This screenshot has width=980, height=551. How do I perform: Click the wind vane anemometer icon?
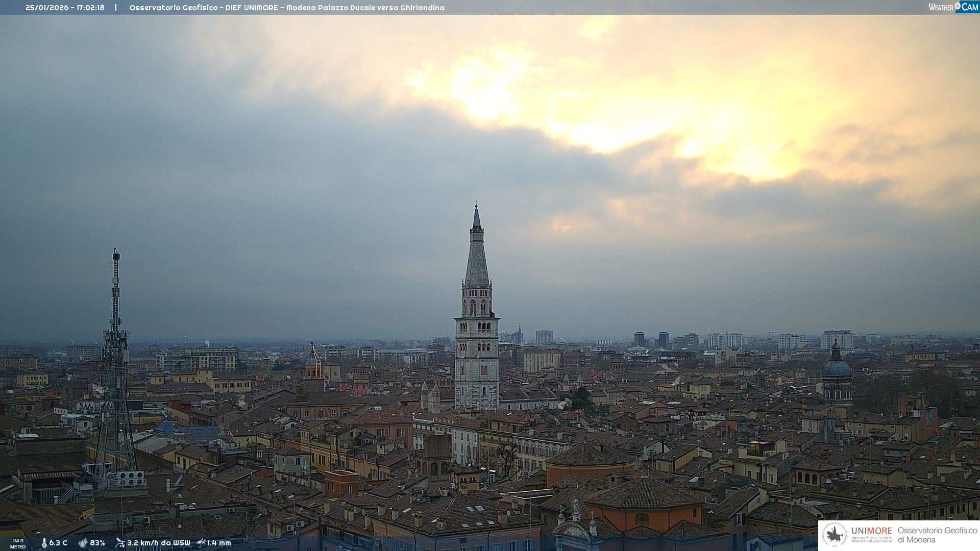[x=120, y=543]
